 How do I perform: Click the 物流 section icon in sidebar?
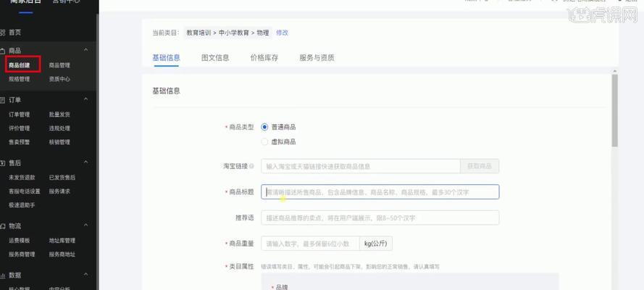(3, 227)
